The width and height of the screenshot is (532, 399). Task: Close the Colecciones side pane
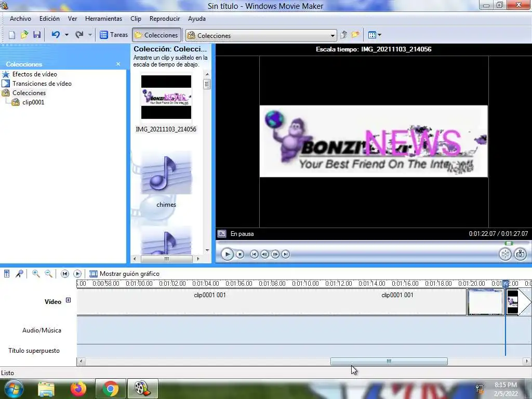click(x=118, y=64)
